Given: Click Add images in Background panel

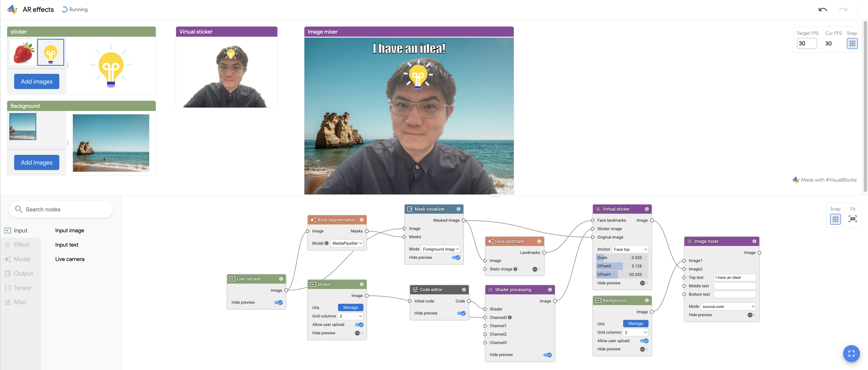Looking at the screenshot, I should 37,163.
